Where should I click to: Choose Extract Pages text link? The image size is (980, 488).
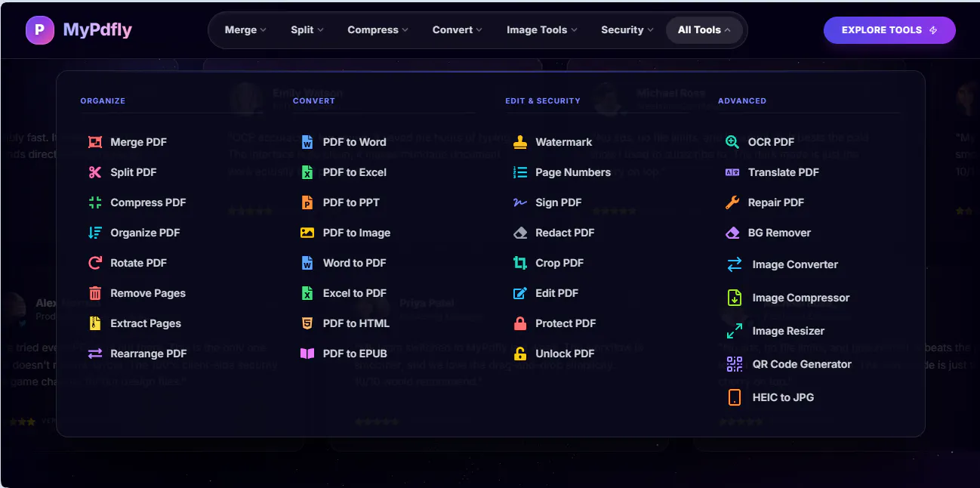[146, 323]
